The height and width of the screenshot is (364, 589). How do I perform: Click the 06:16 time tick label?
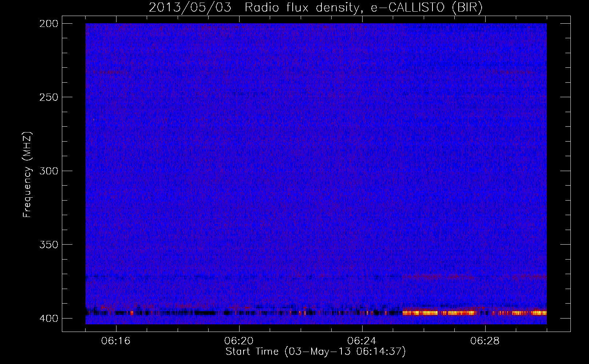[116, 341]
